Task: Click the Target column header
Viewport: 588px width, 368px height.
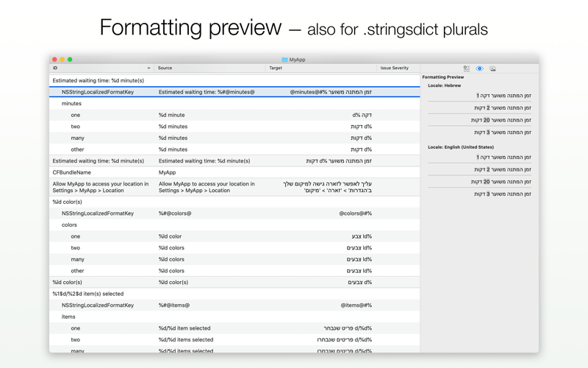Action: (x=320, y=68)
